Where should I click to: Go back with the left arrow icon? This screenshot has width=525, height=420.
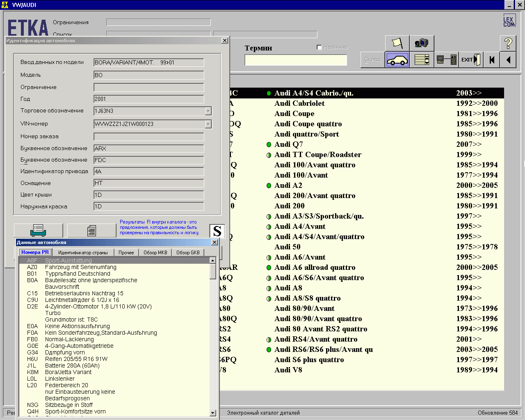tap(508, 60)
